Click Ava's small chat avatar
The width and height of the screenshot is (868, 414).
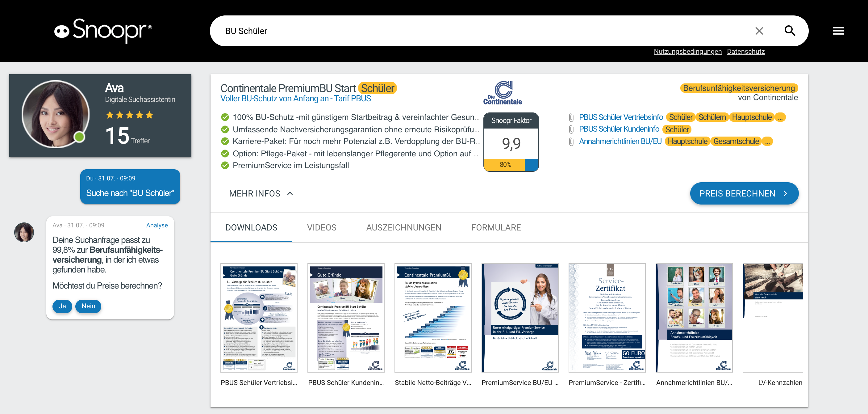click(24, 232)
